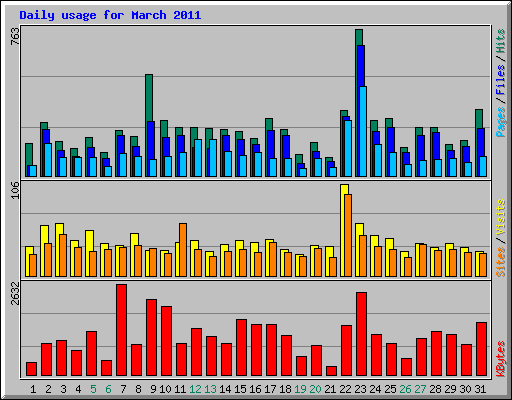Image resolution: width=512 pixels, height=400 pixels.
Task: Click the red KBytes bar for day 23
Action: [x=361, y=334]
